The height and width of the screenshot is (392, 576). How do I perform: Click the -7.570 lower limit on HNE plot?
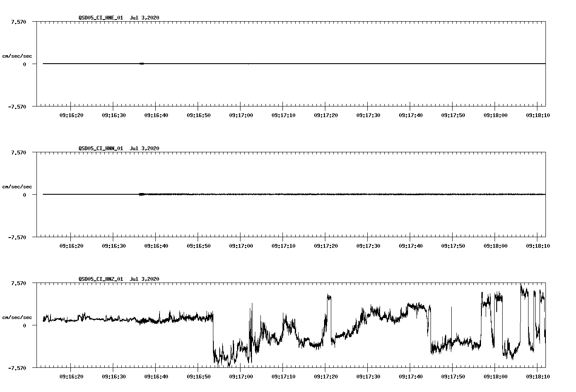click(17, 106)
